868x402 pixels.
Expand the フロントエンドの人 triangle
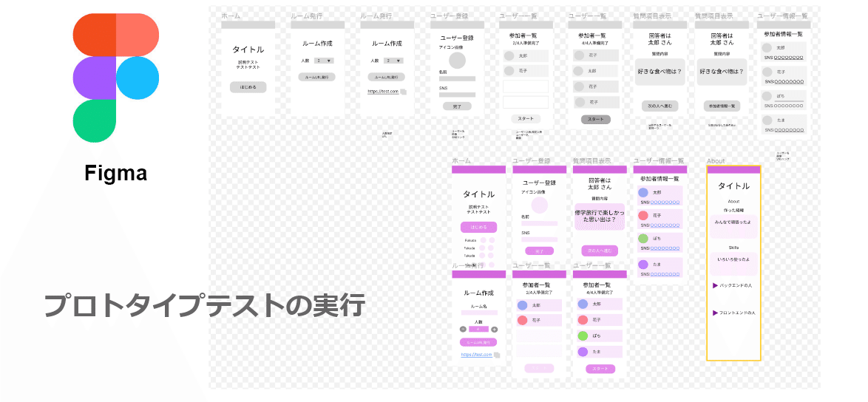point(715,313)
